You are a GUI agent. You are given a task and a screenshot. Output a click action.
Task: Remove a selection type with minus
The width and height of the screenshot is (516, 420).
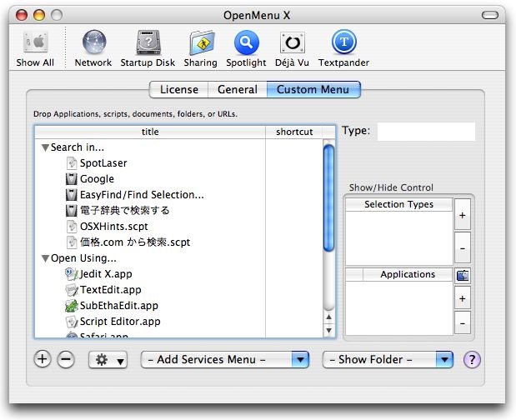[463, 247]
